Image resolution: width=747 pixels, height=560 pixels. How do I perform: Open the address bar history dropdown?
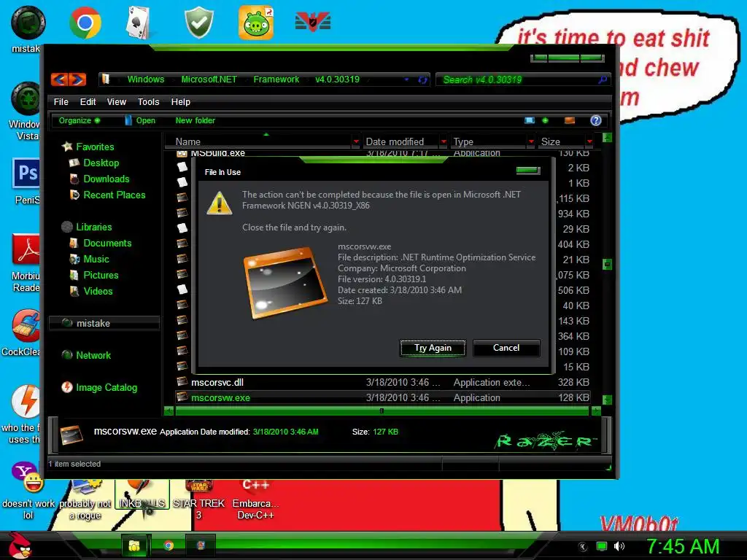click(406, 79)
